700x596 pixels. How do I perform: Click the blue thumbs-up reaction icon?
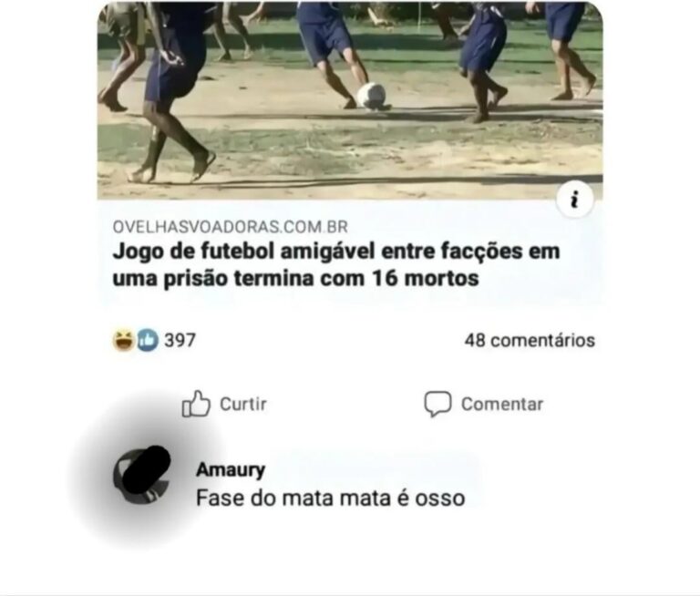click(x=148, y=340)
